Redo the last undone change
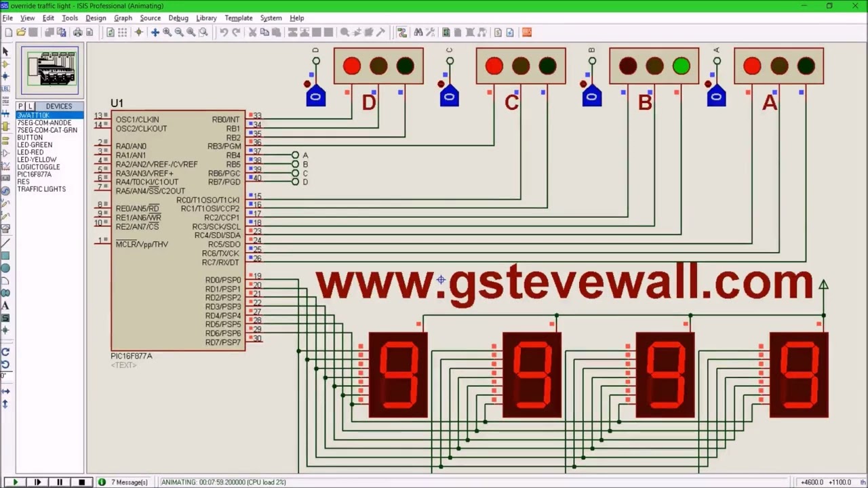 point(236,32)
